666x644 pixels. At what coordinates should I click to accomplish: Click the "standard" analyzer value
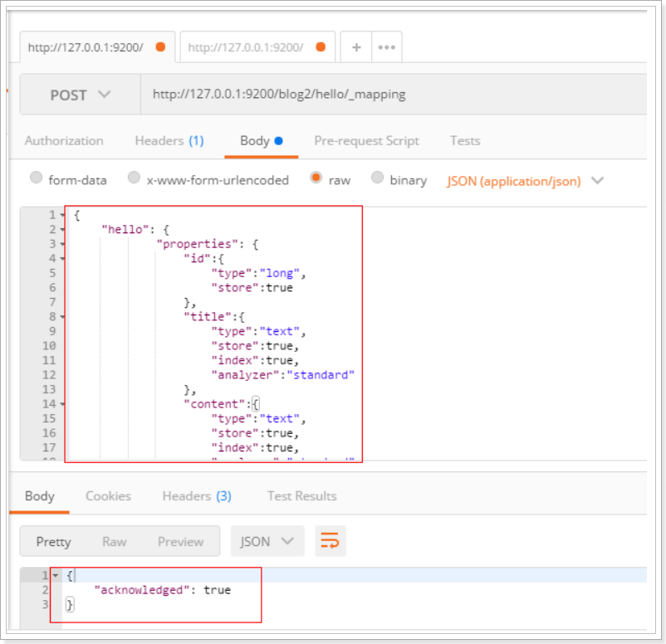point(321,375)
